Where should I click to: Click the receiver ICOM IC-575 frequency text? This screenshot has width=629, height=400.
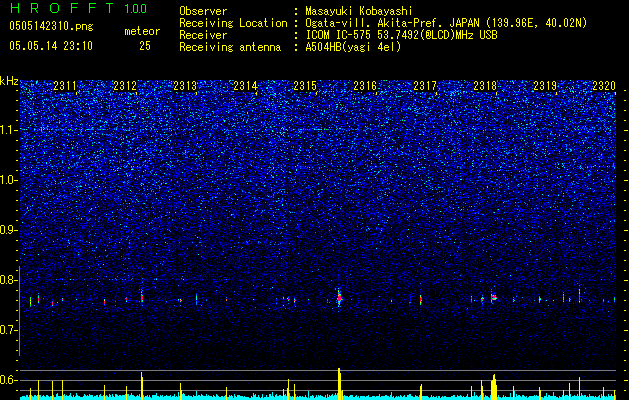pos(401,35)
